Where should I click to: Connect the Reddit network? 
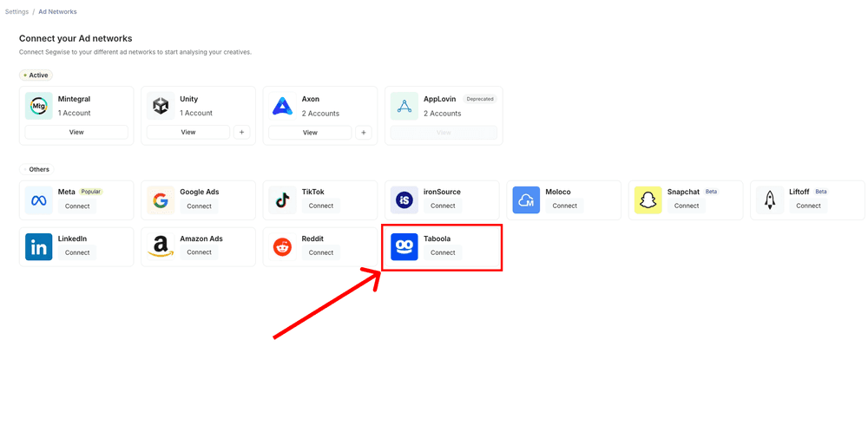coord(320,252)
